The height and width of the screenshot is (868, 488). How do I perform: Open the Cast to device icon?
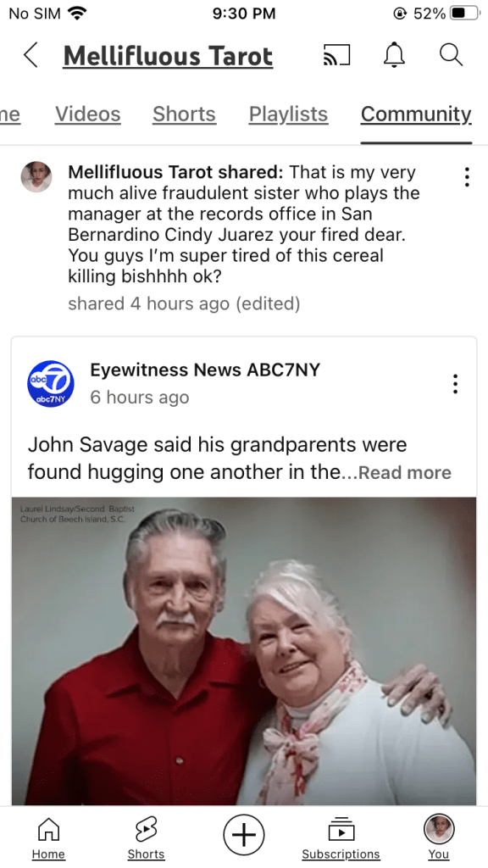pyautogui.click(x=336, y=55)
